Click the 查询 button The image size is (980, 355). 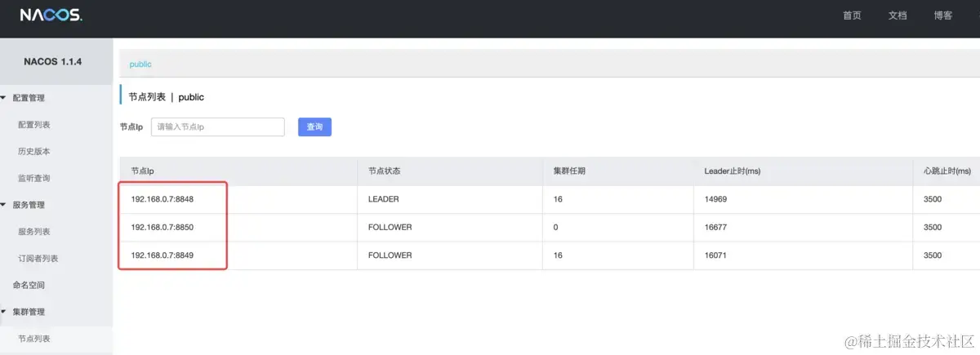click(x=314, y=126)
